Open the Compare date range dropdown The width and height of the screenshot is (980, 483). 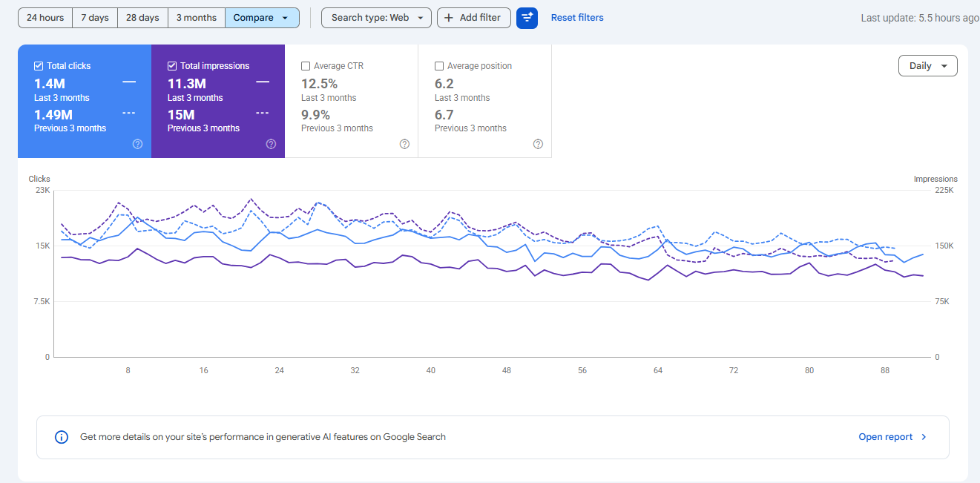262,18
